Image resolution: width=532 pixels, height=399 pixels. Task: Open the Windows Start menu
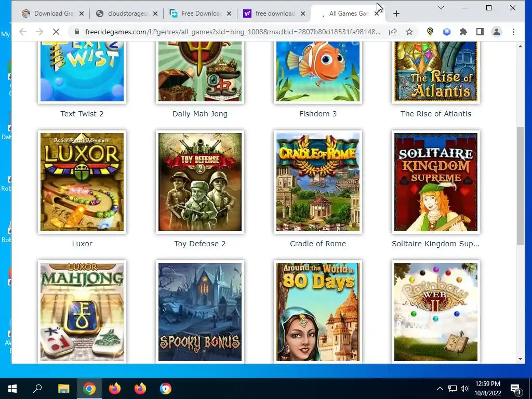pyautogui.click(x=12, y=389)
